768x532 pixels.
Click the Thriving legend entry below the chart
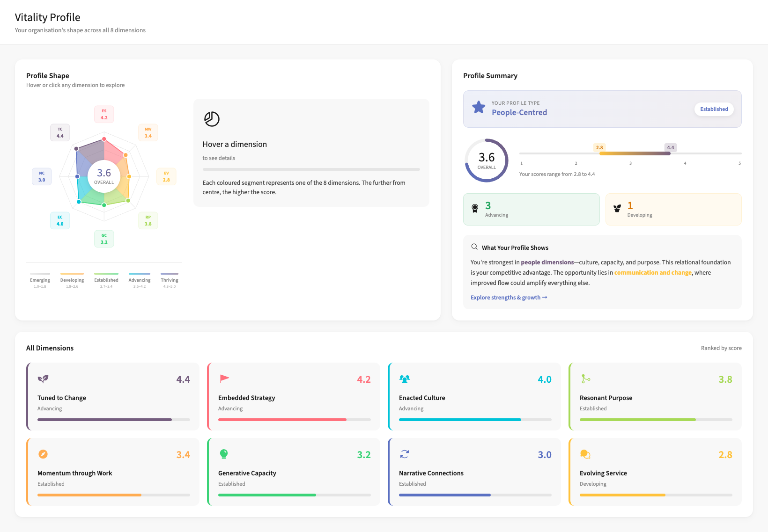coord(169,280)
